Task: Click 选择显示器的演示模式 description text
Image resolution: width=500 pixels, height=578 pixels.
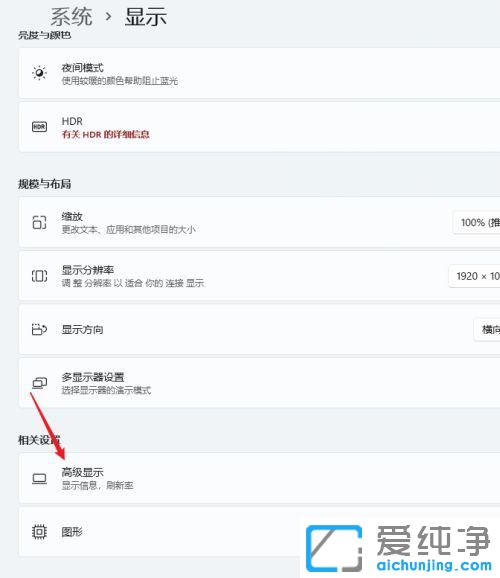Action: point(106,390)
